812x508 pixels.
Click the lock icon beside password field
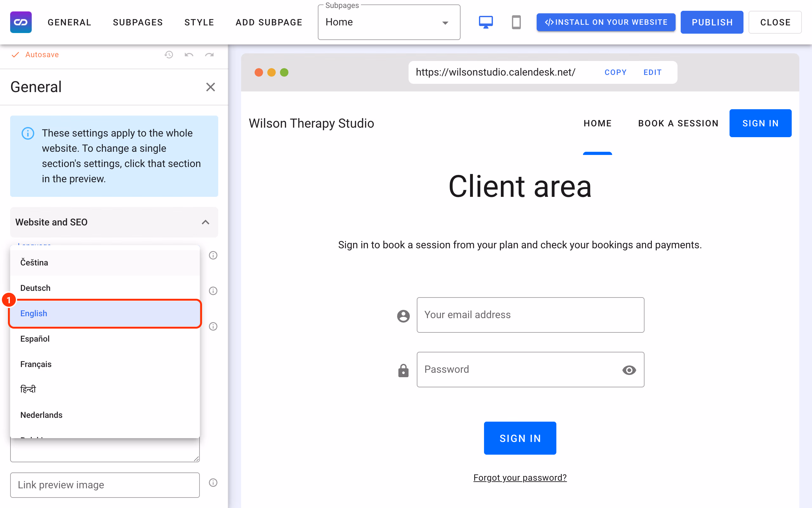click(403, 371)
